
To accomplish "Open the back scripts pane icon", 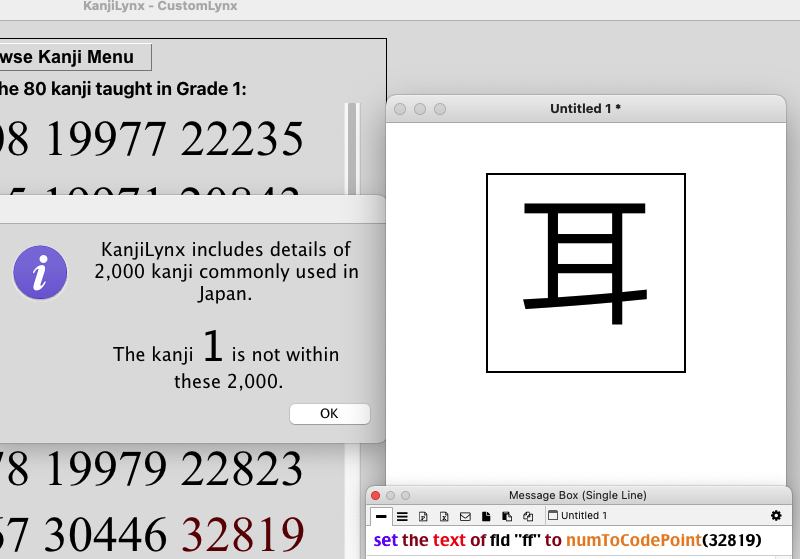I will point(507,516).
